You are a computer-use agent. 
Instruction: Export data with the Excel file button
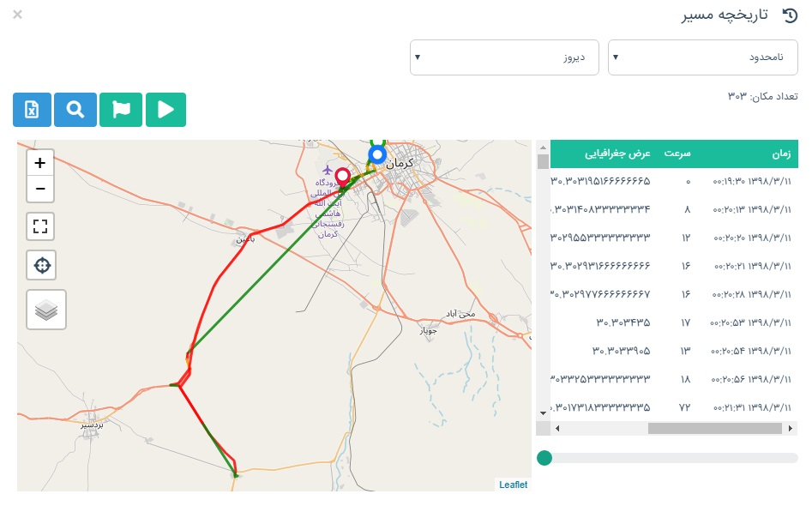32,110
